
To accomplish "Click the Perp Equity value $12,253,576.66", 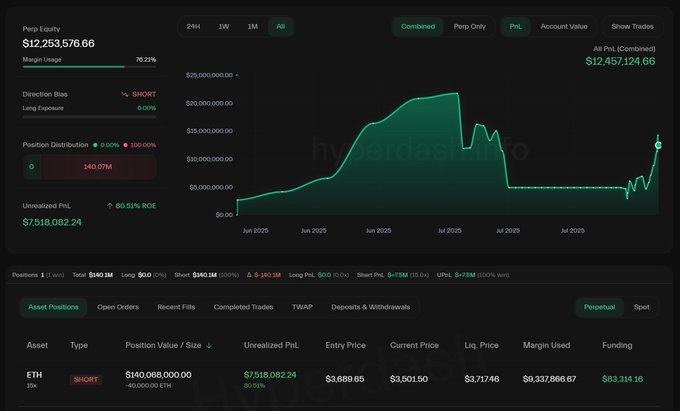I will click(59, 43).
